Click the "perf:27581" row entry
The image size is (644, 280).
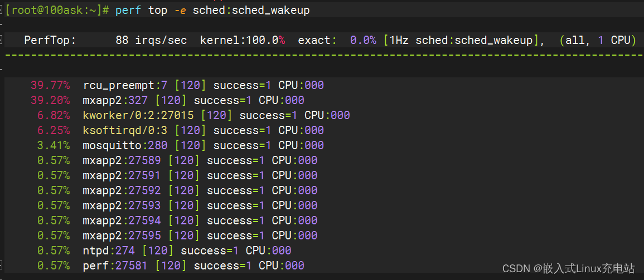[115, 266]
